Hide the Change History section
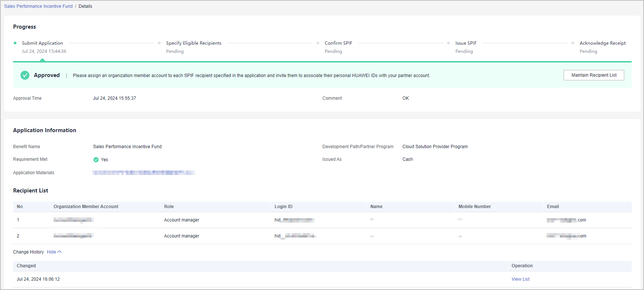 pos(51,252)
